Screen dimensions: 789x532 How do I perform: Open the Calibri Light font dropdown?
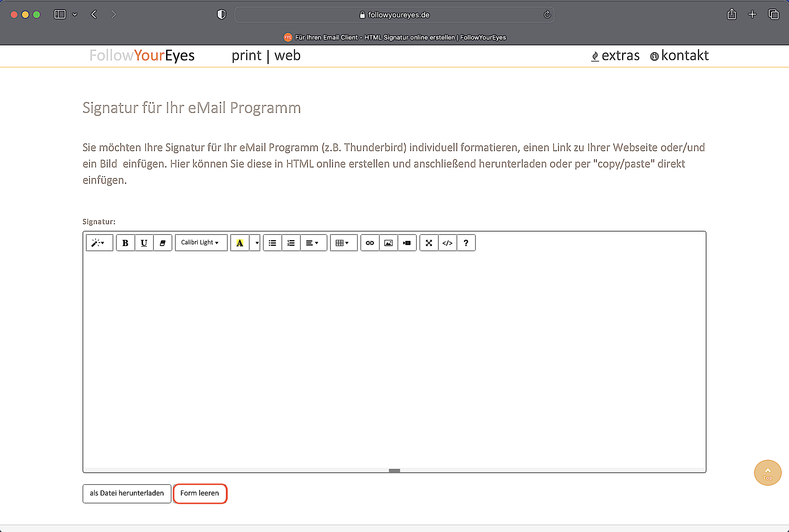(200, 243)
